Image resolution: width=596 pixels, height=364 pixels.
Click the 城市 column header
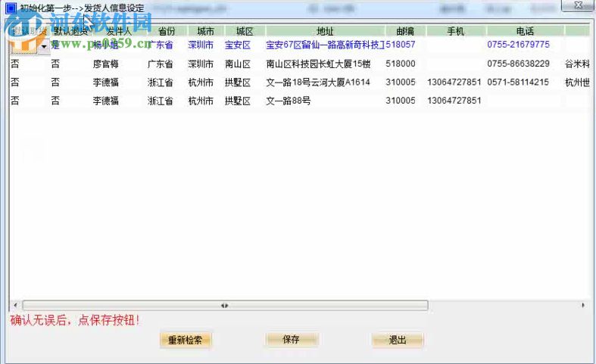pyautogui.click(x=206, y=31)
